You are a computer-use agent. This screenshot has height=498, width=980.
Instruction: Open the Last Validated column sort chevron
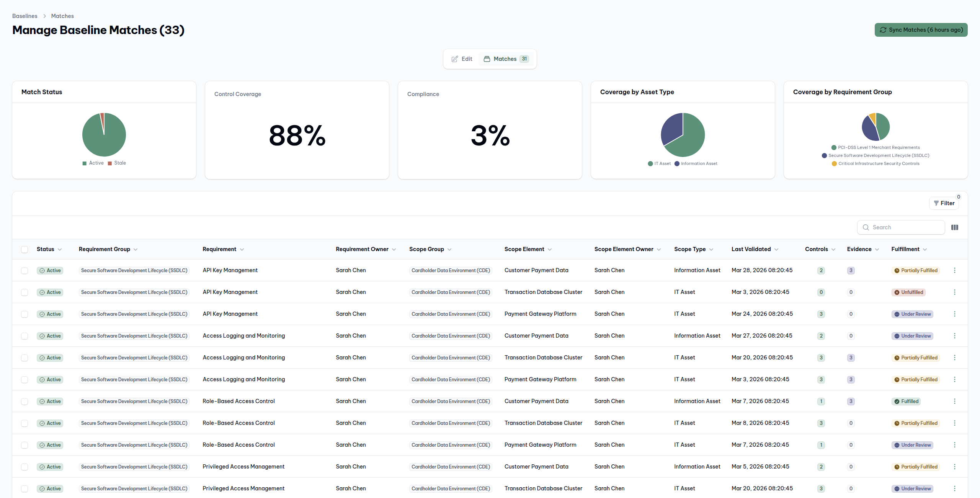pyautogui.click(x=776, y=250)
